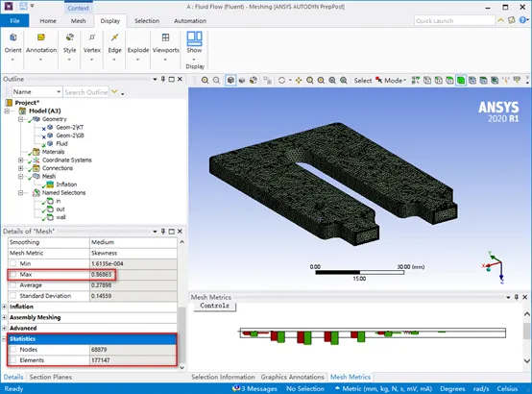Open the File menu
This screenshot has width=532, height=394.
[x=14, y=21]
